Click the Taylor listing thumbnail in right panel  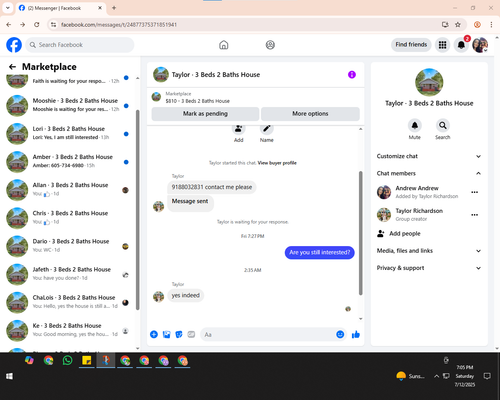pyautogui.click(x=429, y=82)
